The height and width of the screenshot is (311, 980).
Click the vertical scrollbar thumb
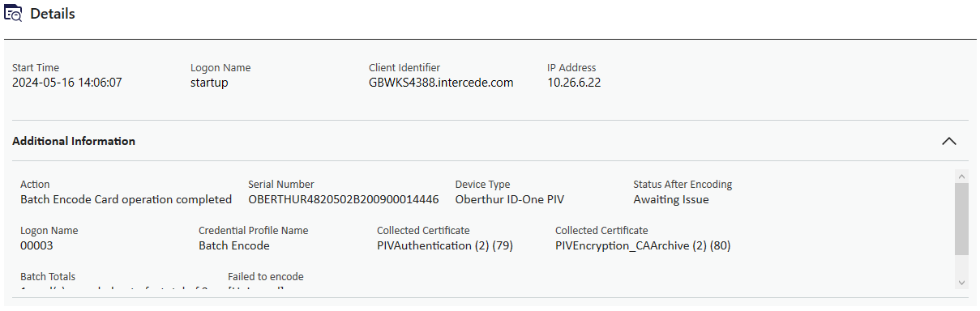(962, 219)
